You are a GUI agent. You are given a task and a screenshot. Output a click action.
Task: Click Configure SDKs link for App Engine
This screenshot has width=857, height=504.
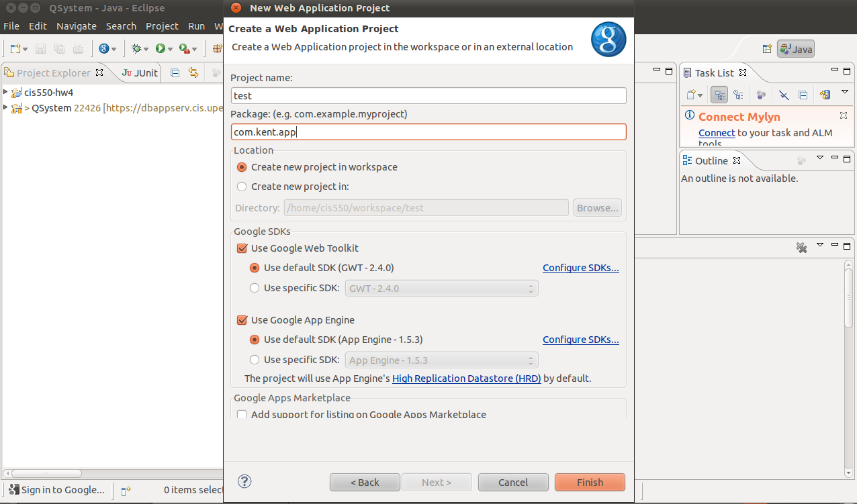[x=581, y=340]
